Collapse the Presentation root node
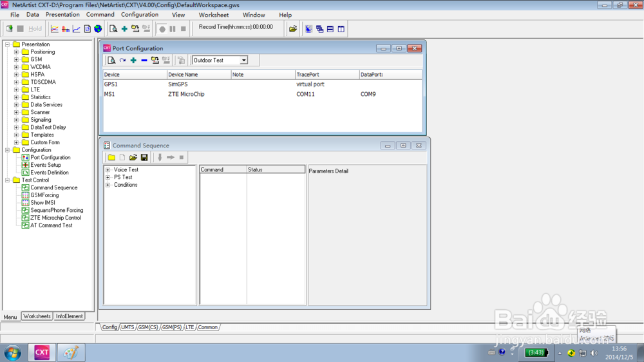The width and height of the screenshot is (644, 362). point(7,44)
